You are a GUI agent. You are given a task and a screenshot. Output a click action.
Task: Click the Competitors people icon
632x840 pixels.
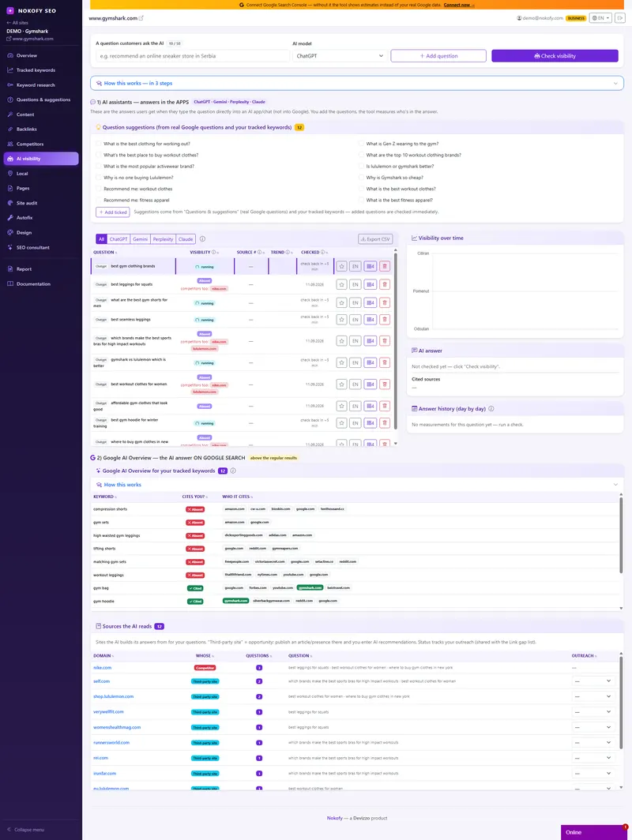(x=10, y=144)
